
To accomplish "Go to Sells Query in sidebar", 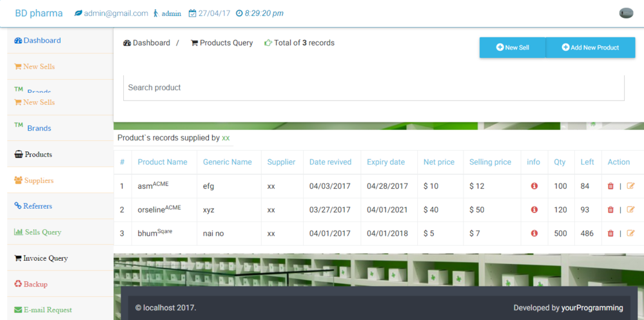I will click(42, 232).
